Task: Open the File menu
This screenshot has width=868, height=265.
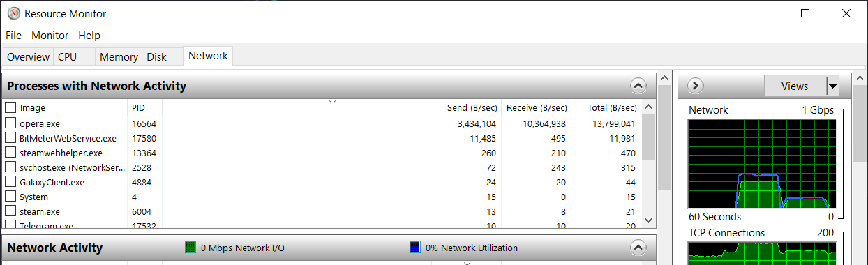Action: tap(13, 36)
